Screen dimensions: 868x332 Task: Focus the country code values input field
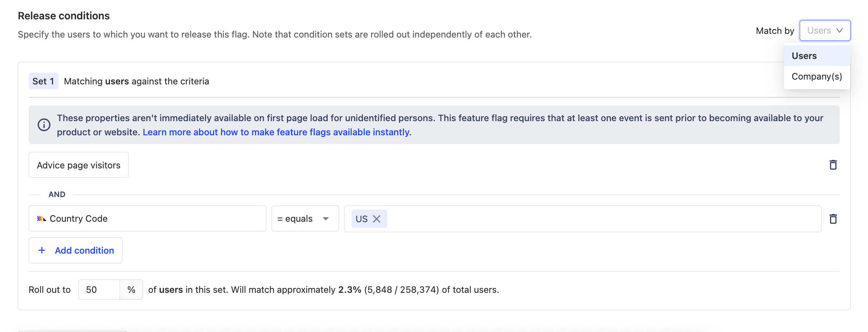tap(583, 219)
